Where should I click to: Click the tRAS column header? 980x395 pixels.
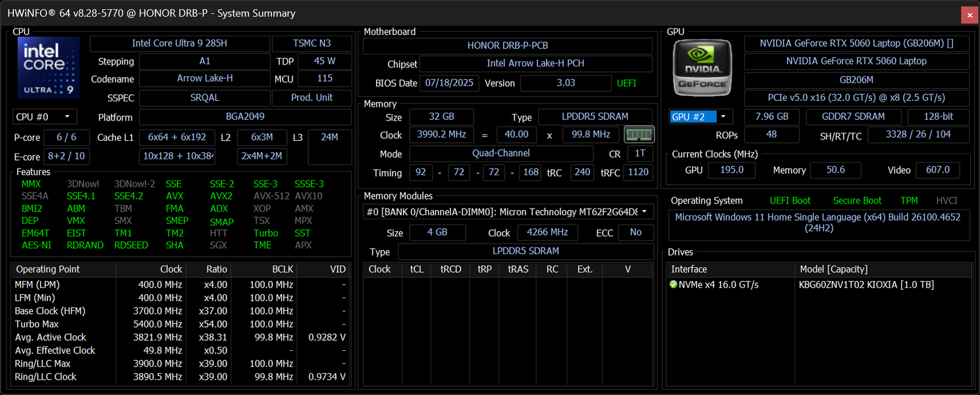pyautogui.click(x=518, y=269)
